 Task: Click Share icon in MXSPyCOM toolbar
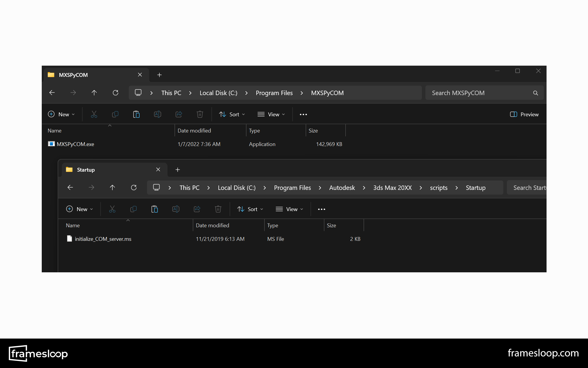(x=179, y=114)
